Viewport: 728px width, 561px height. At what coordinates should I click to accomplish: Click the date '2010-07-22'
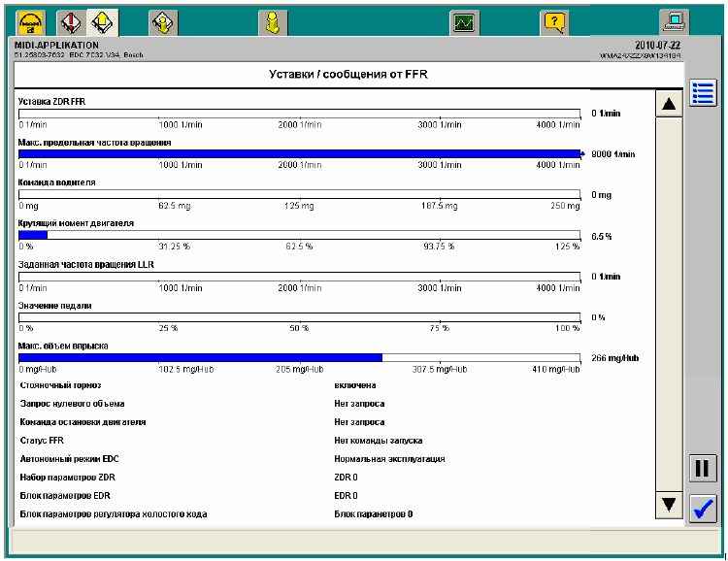coord(657,45)
